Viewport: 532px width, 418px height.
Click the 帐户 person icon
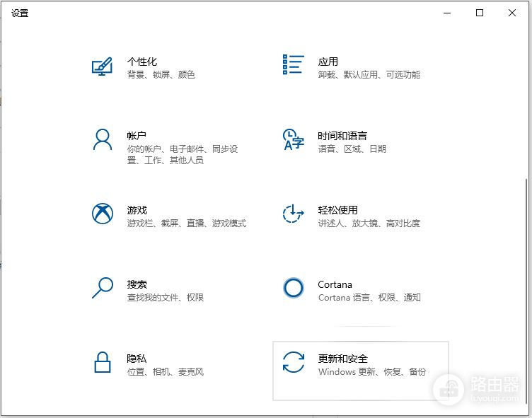102,139
